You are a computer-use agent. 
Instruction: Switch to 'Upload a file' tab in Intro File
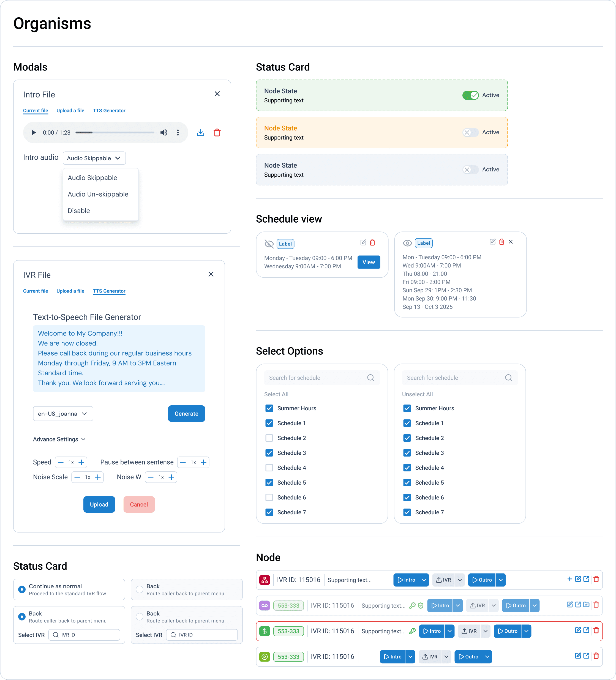coord(70,111)
